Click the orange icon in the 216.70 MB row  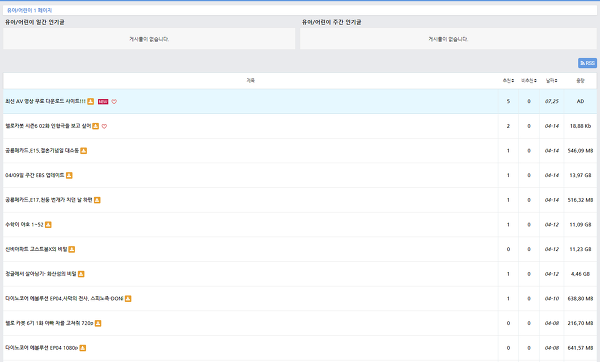(98, 323)
